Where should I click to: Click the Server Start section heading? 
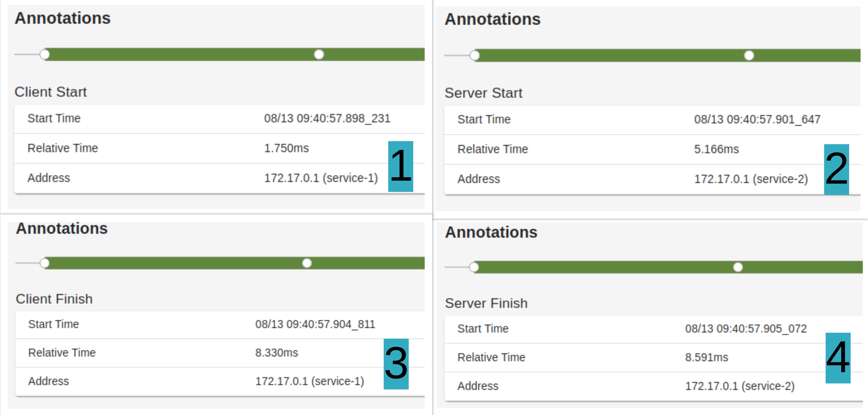click(x=483, y=93)
